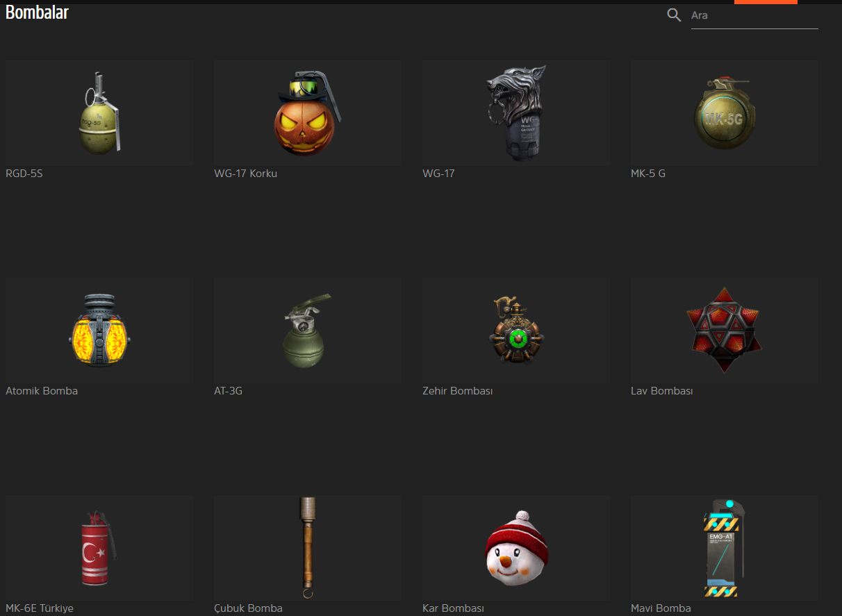Select the orange highlighted tab at top
Screen dimensions: 842x616
click(x=766, y=2)
